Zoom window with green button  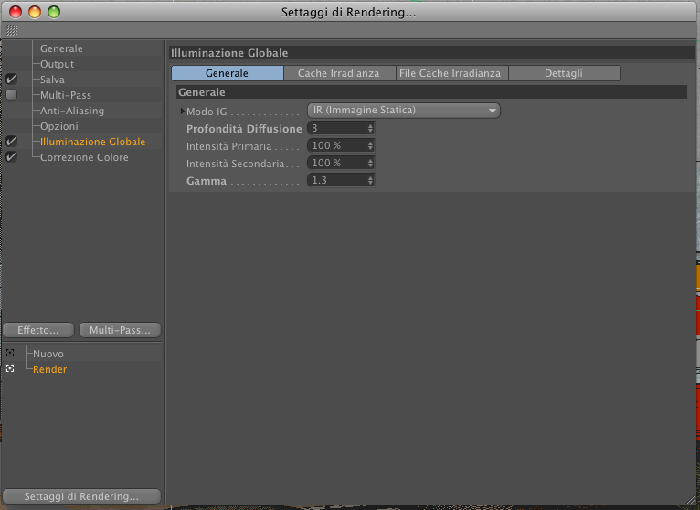pos(54,12)
